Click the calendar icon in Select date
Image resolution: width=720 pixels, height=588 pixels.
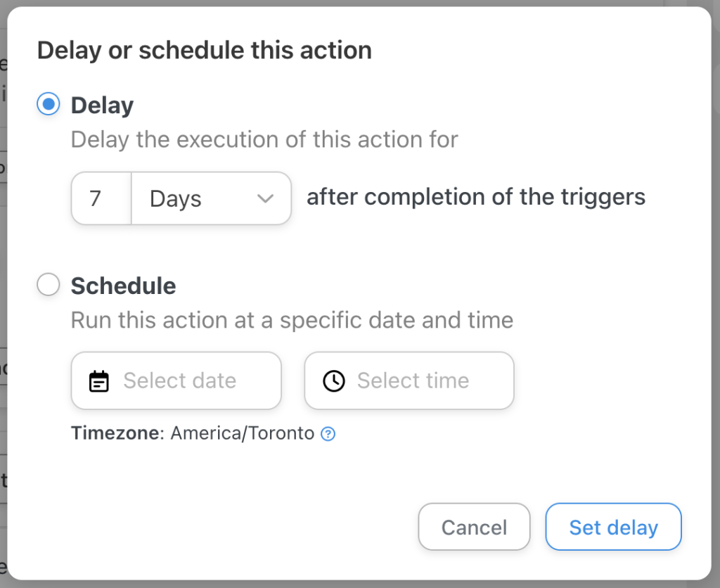99,381
